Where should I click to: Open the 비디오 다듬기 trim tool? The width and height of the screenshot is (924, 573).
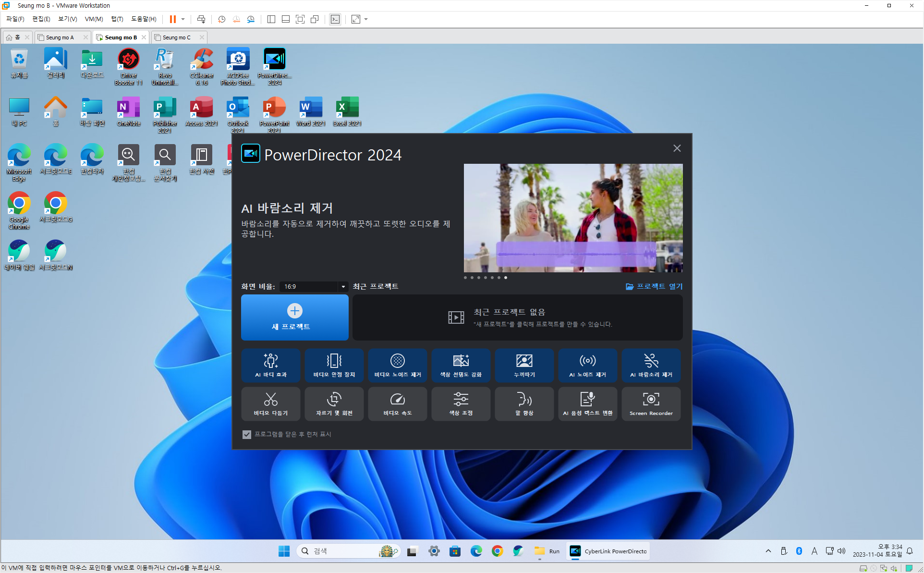[x=270, y=404]
